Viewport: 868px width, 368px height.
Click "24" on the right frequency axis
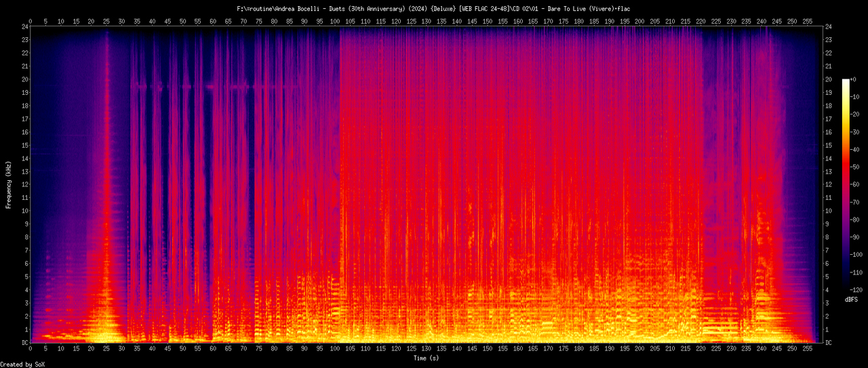click(829, 26)
